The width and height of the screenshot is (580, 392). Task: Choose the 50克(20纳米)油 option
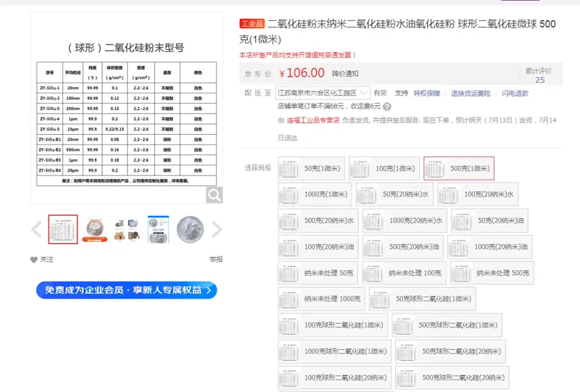[x=489, y=220]
